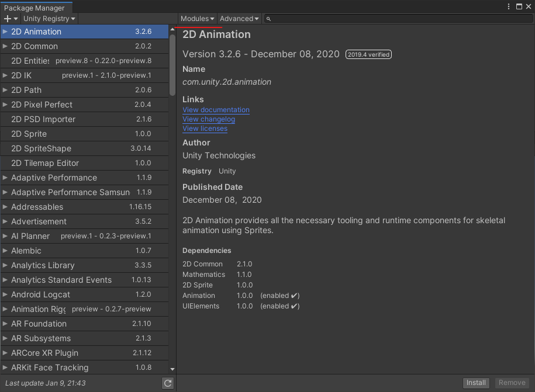Open View documentation link
The width and height of the screenshot is (535, 392).
pos(216,110)
